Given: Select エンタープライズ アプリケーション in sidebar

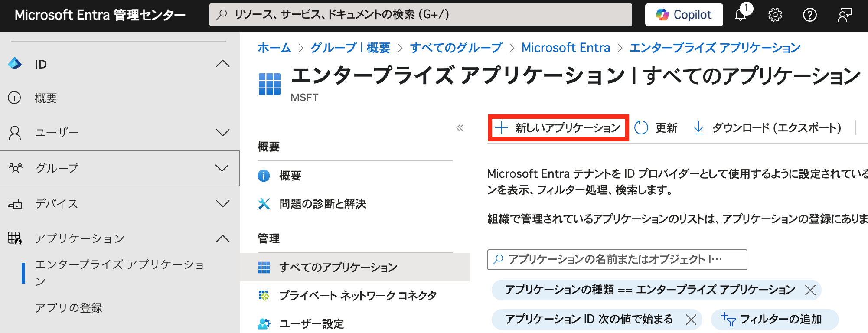Looking at the screenshot, I should (120, 273).
